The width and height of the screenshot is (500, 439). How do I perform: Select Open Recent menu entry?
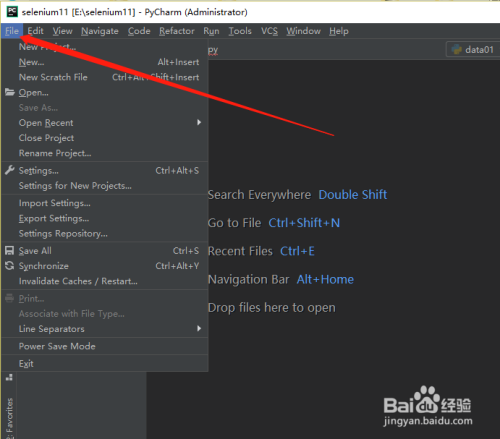[105, 123]
